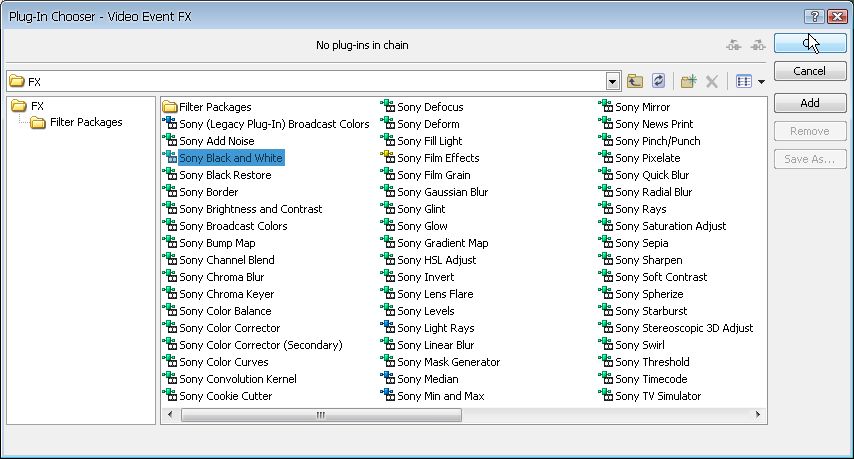
Task: Select the Sony Film Effects plug-in icon
Action: 387,158
